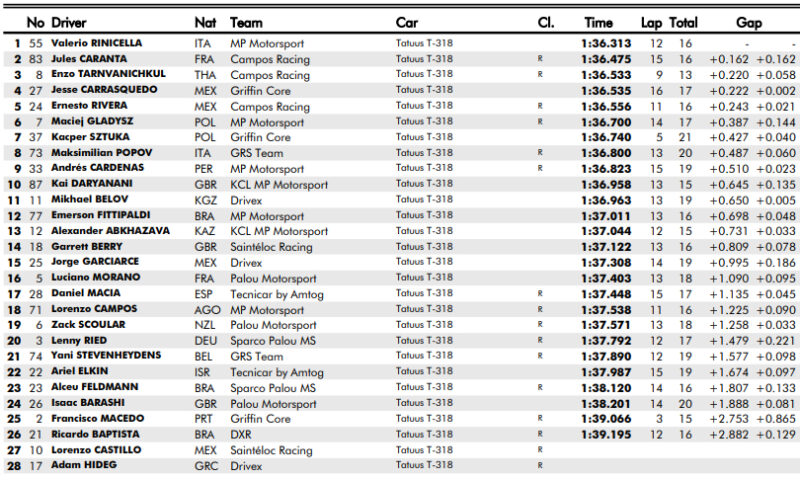800x480 pixels.
Task: Click the DXR team name
Action: [x=241, y=434]
